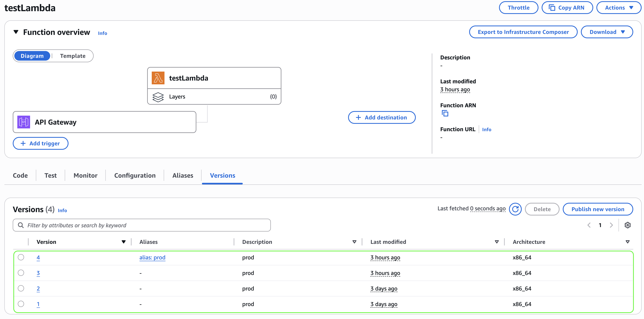The width and height of the screenshot is (644, 319).
Task: Refresh the versions list
Action: pos(515,209)
